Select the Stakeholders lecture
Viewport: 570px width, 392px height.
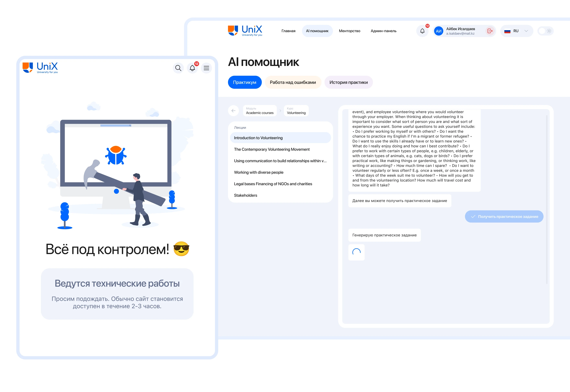tap(246, 195)
